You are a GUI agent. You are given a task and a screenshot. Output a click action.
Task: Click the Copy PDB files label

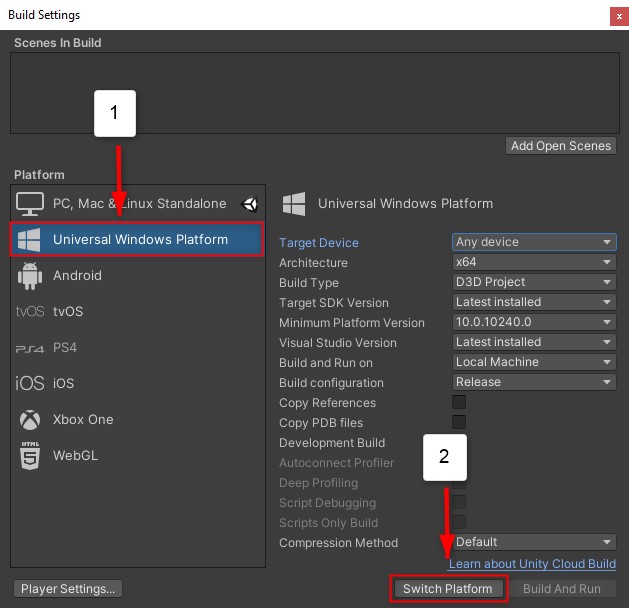pos(321,423)
